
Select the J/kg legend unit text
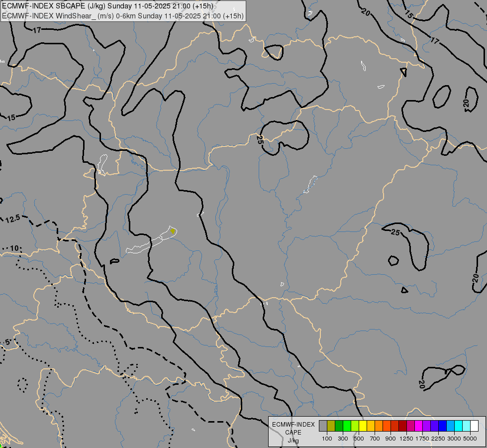click(x=293, y=441)
